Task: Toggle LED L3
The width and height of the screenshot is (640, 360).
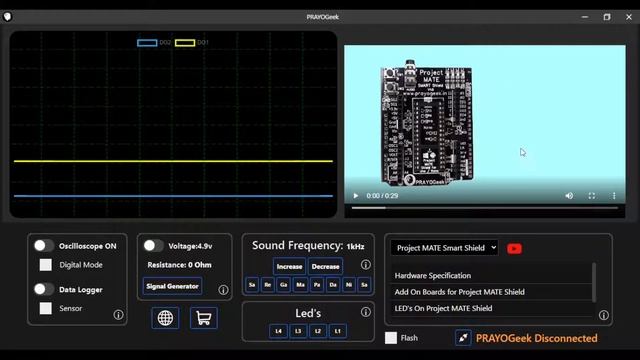Action: coord(298,331)
